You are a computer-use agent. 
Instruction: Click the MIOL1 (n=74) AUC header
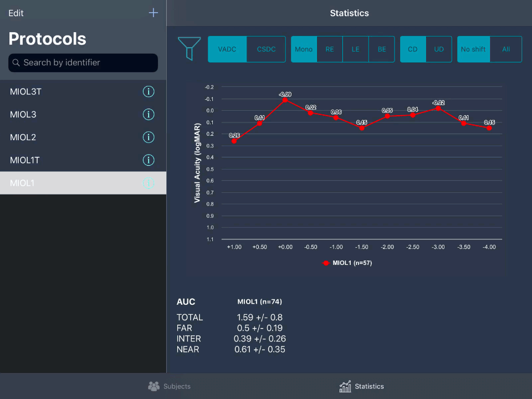point(259,301)
